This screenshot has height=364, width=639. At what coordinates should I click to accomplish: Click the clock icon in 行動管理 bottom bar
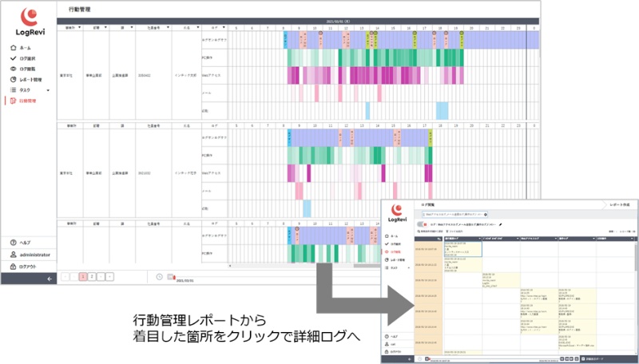tap(159, 277)
